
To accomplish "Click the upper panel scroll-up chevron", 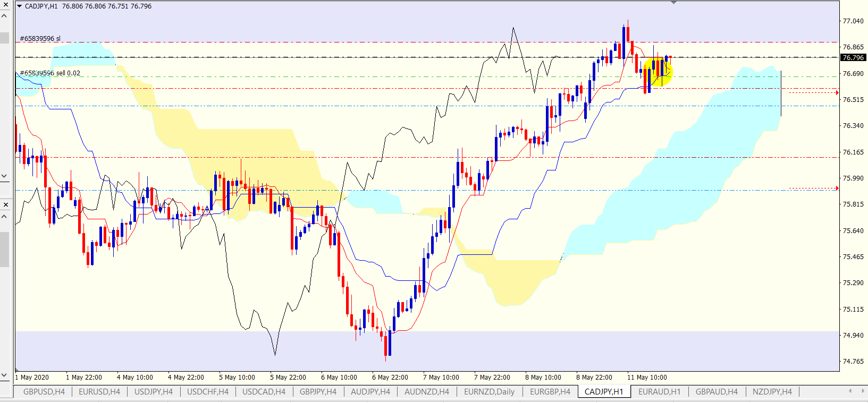I will [4, 16].
